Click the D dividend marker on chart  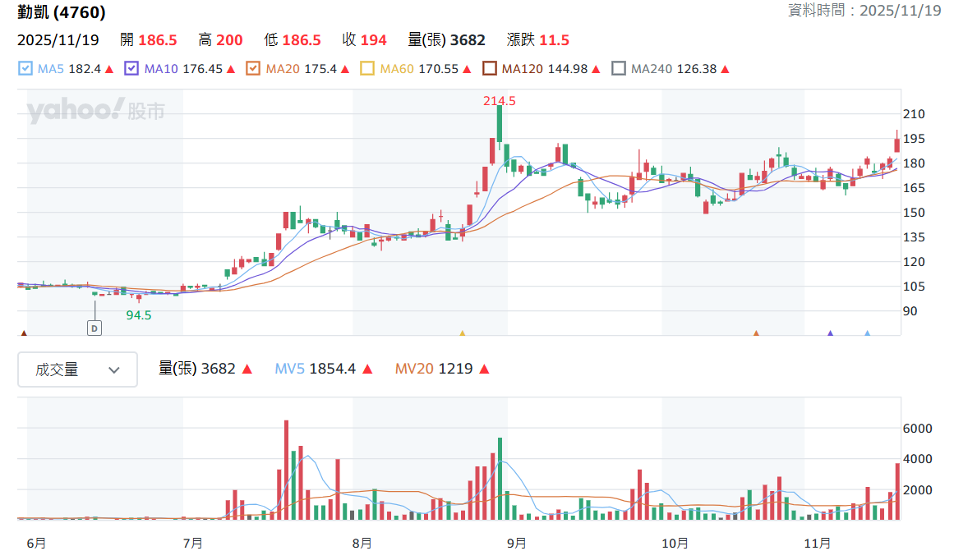pos(94,328)
